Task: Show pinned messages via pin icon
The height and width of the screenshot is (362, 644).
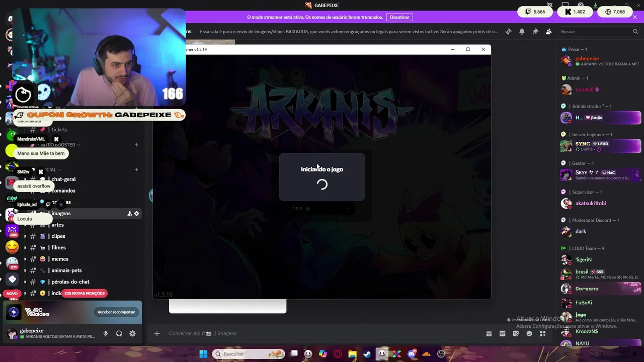Action: [535, 31]
